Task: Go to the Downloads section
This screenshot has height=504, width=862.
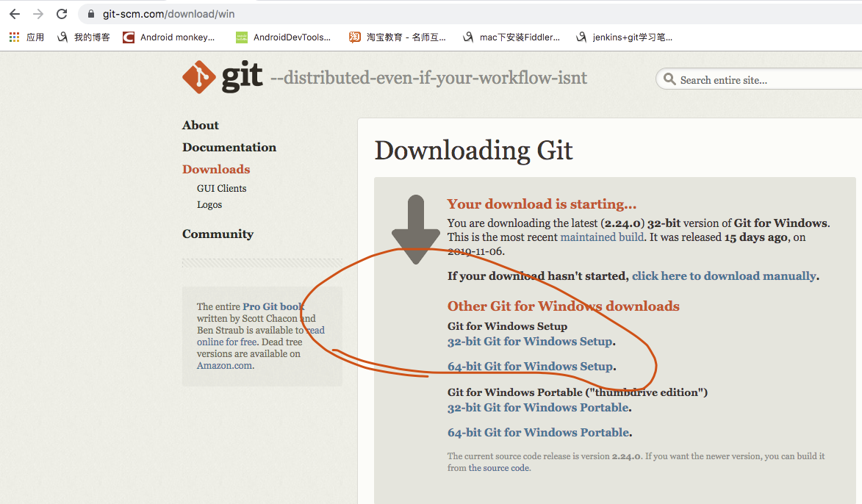Action: point(216,169)
